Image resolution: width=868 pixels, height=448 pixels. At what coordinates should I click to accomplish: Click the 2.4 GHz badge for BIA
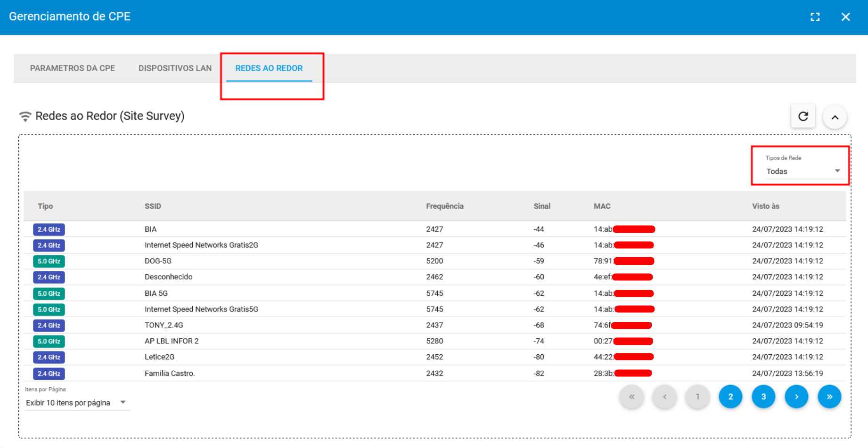(49, 229)
